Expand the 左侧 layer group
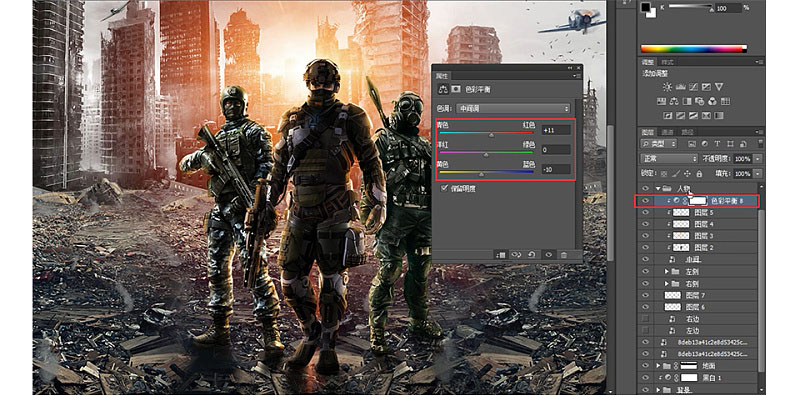The height and width of the screenshot is (396, 800). pyautogui.click(x=666, y=271)
